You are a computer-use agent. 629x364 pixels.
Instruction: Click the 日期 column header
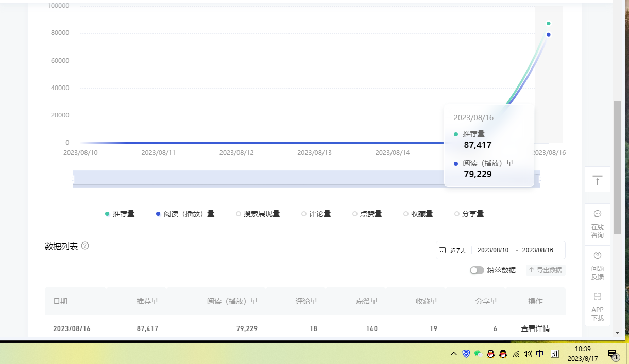60,301
